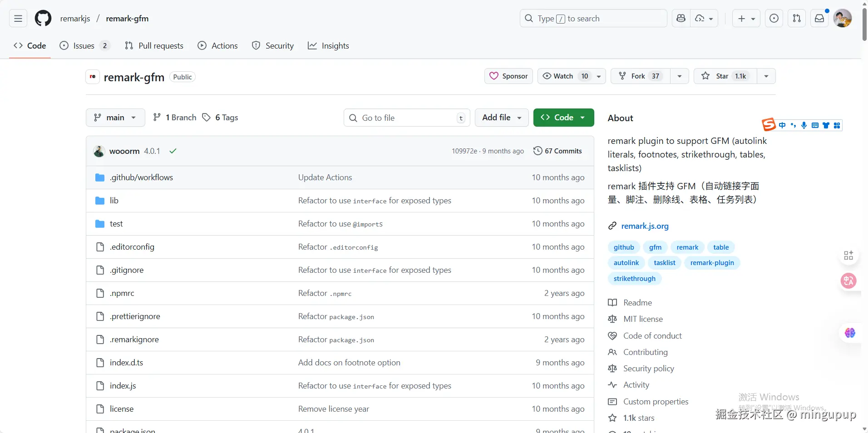The width and height of the screenshot is (868, 433).
Task: Click the pink translate floating icon
Action: (848, 281)
